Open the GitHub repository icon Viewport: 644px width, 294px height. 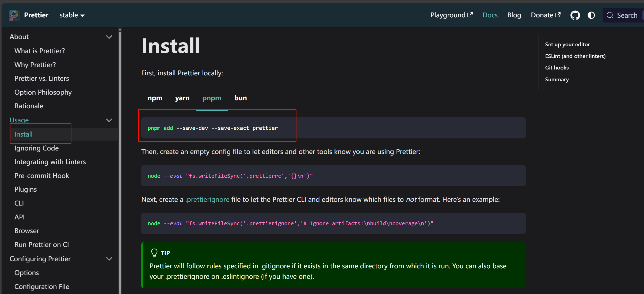click(575, 15)
